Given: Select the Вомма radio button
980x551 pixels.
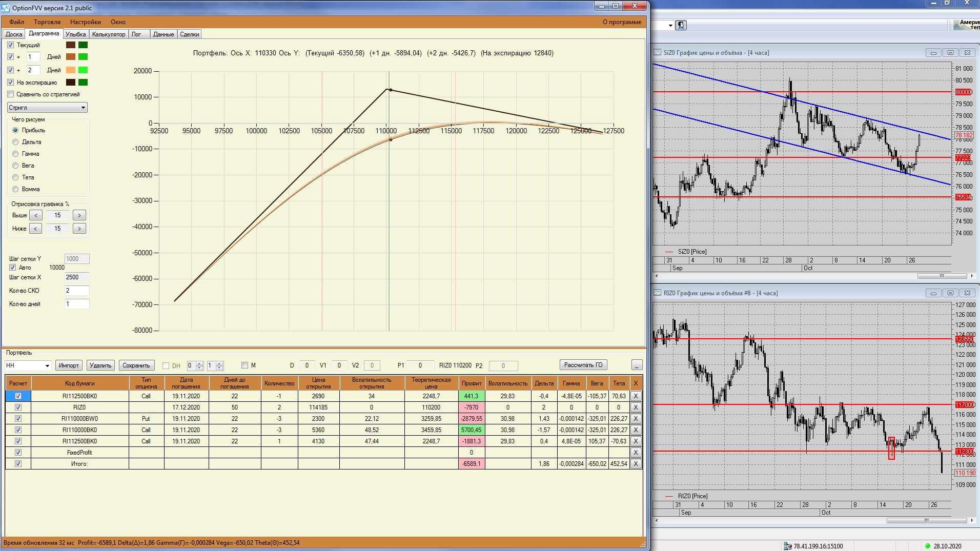Looking at the screenshot, I should (15, 189).
